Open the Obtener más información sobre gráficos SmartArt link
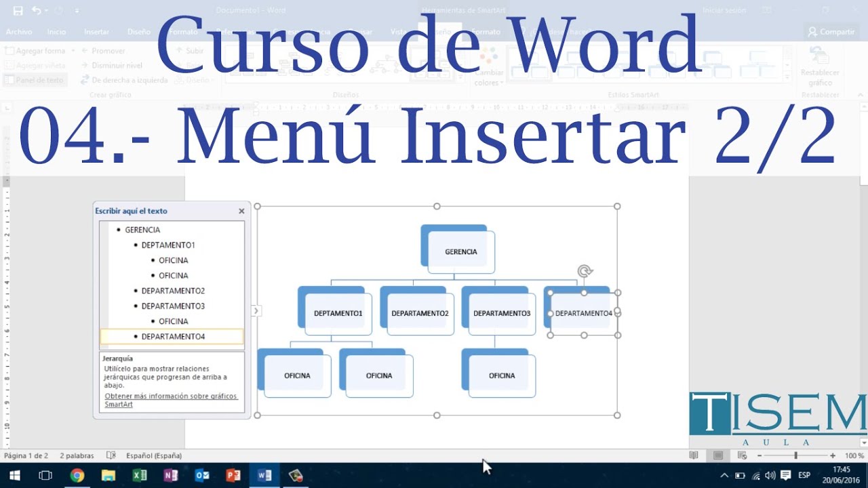Screen dimensions: 868x488 [171, 400]
